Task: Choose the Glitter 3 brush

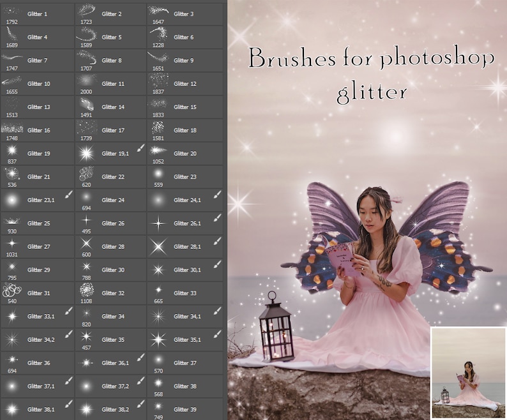Action: [x=185, y=14]
